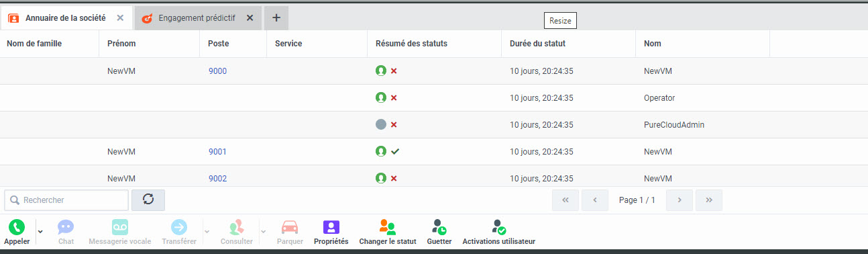Click the Messagerie vocale icon
This screenshot has height=254, width=868.
coord(120,227)
